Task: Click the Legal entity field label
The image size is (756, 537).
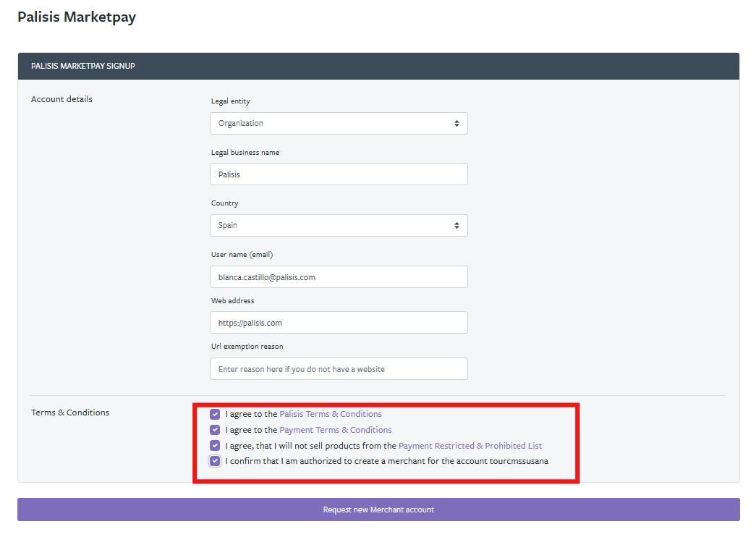Action: pyautogui.click(x=231, y=101)
